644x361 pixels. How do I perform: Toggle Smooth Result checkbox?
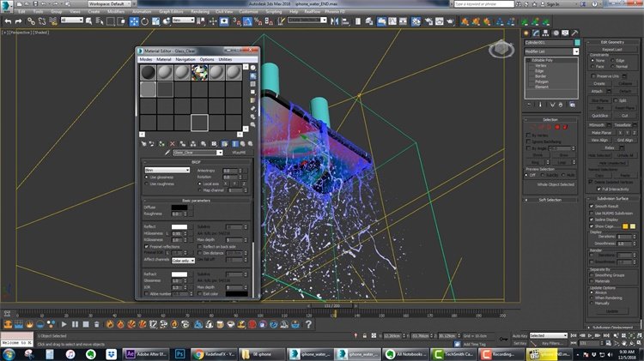592,207
